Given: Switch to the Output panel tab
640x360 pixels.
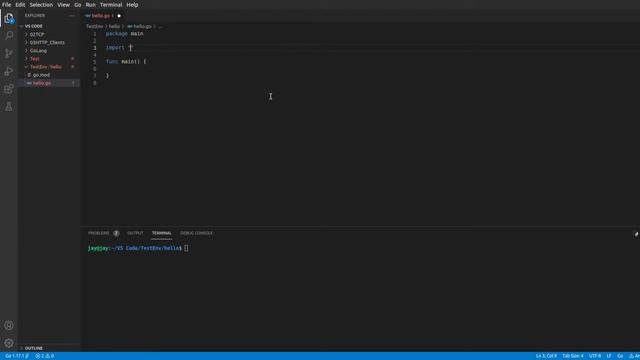Looking at the screenshot, I should coord(135,233).
